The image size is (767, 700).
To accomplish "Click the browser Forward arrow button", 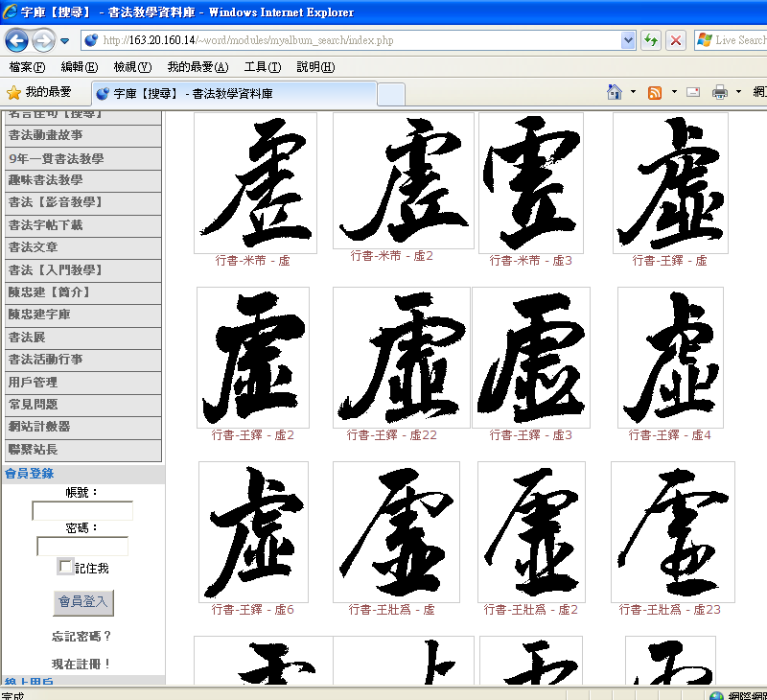I will tap(43, 40).
